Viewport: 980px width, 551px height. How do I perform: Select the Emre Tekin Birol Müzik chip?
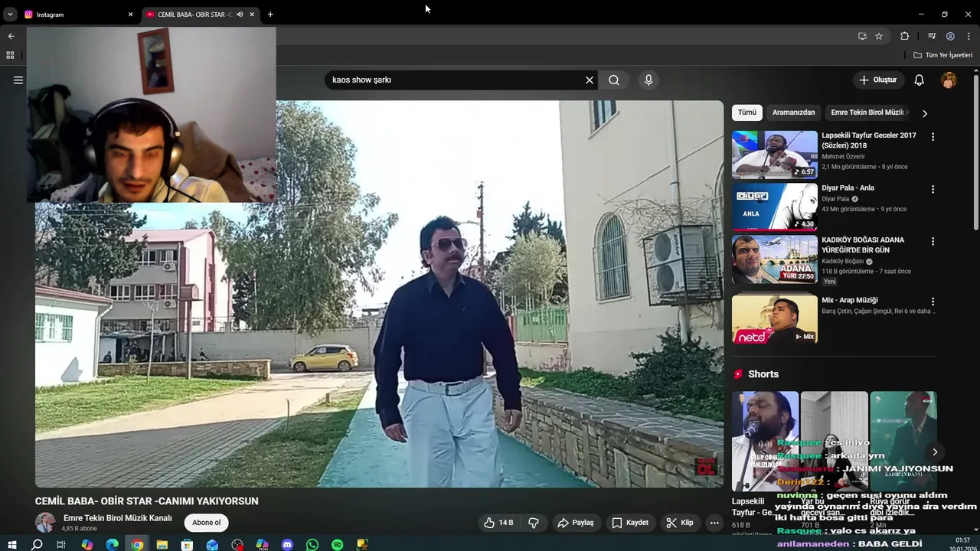click(x=869, y=112)
